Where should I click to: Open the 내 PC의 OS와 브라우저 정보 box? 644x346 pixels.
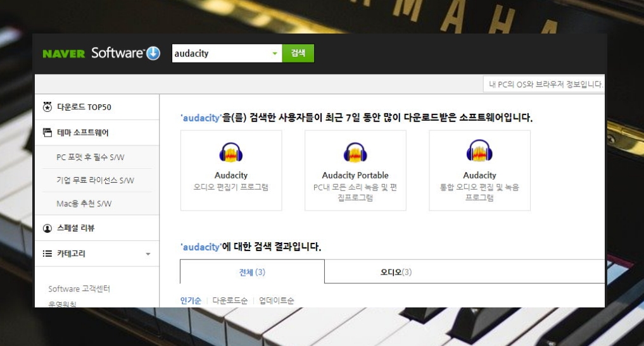tap(544, 84)
